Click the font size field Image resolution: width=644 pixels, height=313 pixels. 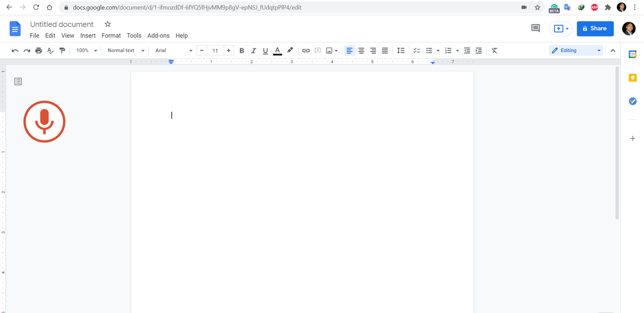[x=215, y=51]
